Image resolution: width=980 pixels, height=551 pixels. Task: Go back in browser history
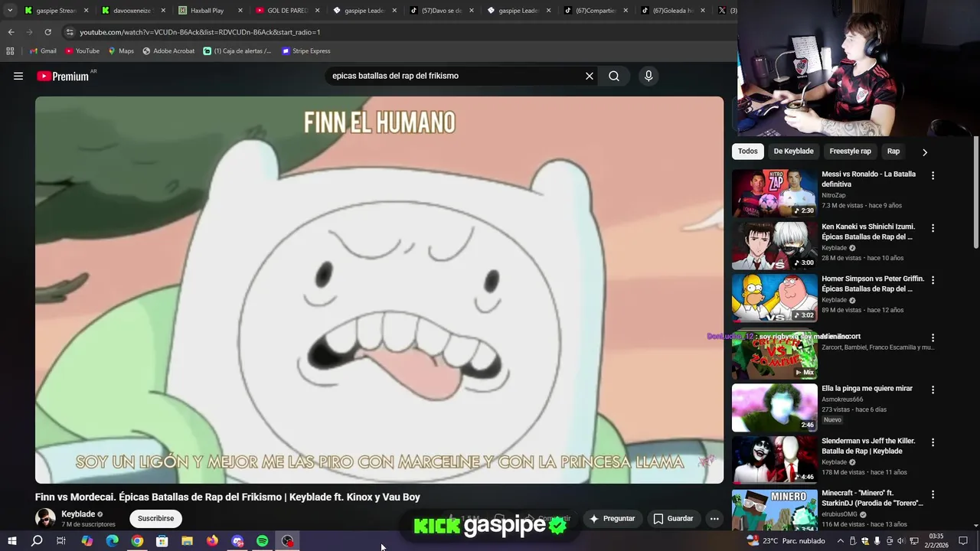click(11, 32)
